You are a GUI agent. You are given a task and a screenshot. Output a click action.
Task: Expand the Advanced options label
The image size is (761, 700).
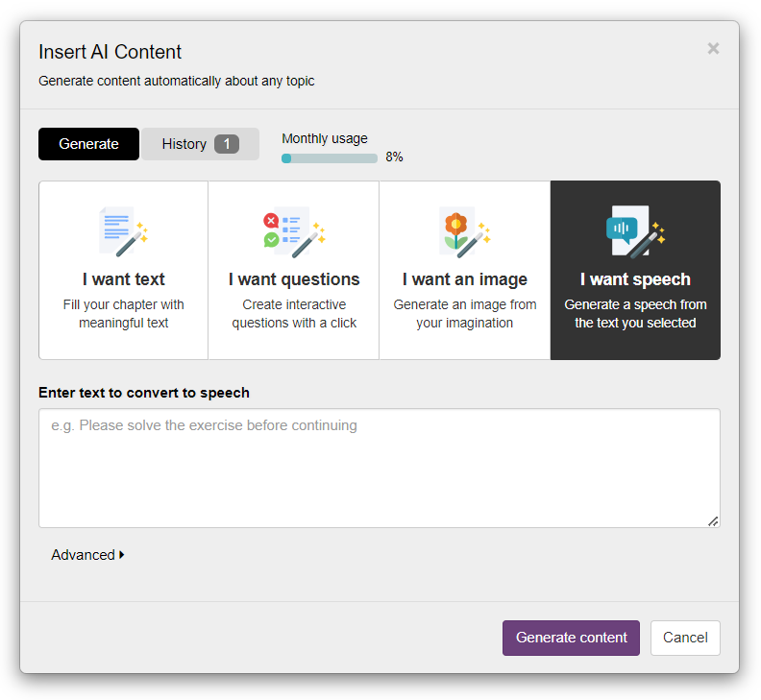pyautogui.click(x=84, y=555)
